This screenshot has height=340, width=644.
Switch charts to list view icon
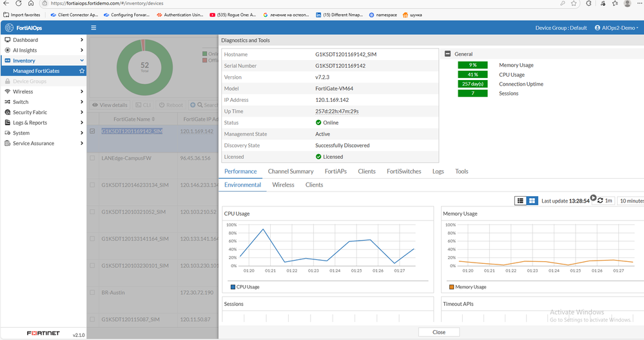(x=520, y=201)
